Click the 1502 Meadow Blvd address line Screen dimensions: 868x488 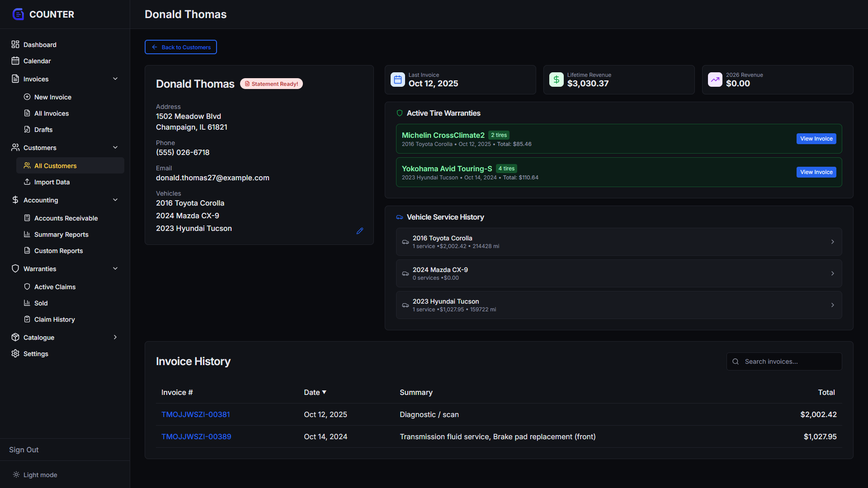coord(189,116)
